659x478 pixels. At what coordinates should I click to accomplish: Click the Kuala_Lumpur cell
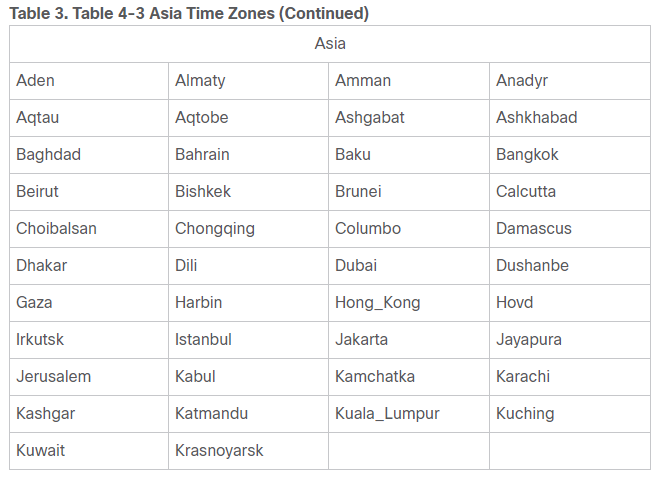coord(387,414)
